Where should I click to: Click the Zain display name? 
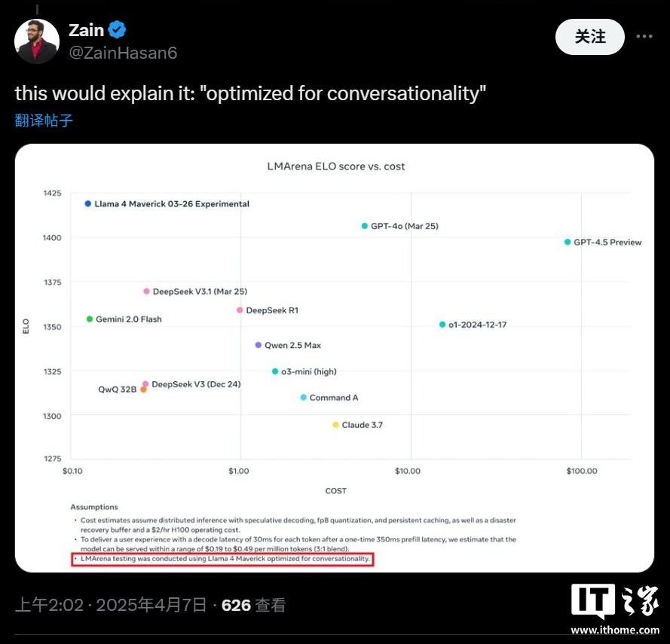[x=86, y=30]
